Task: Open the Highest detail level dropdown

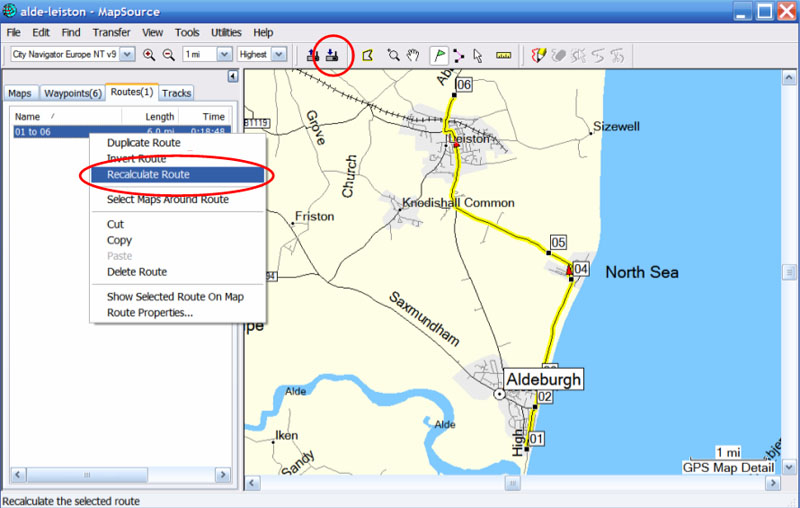Action: 279,54
